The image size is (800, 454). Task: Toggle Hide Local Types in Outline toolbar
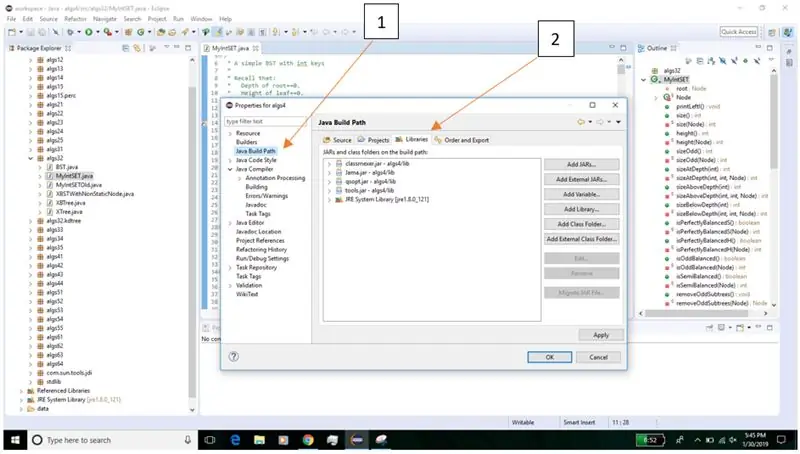[757, 61]
